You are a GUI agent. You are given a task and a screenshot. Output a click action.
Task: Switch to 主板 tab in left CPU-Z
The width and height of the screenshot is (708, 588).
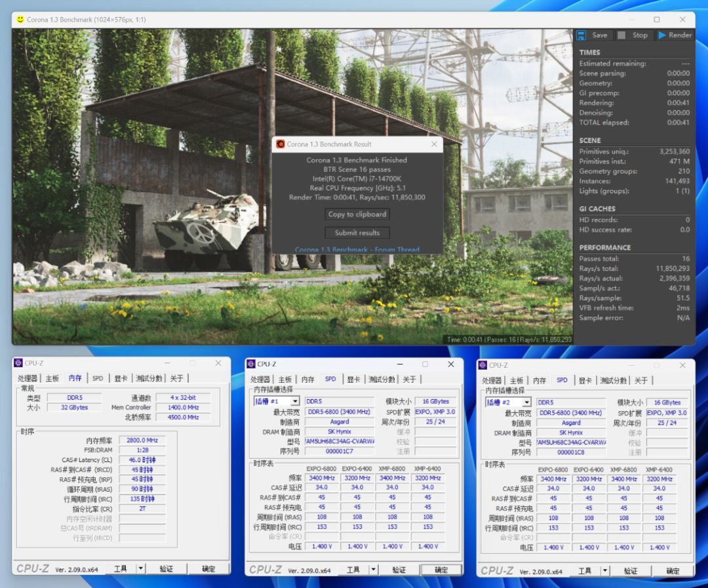point(52,378)
